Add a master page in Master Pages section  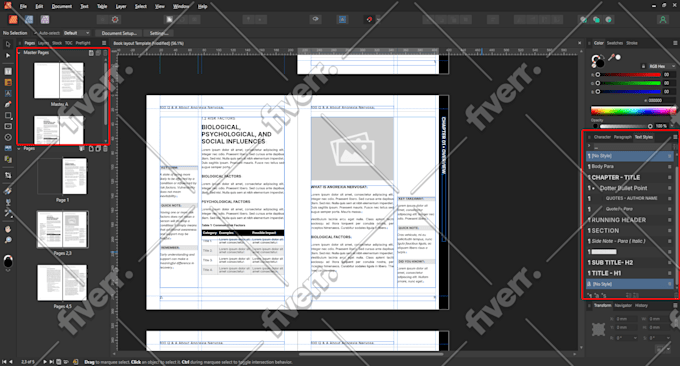pos(91,52)
